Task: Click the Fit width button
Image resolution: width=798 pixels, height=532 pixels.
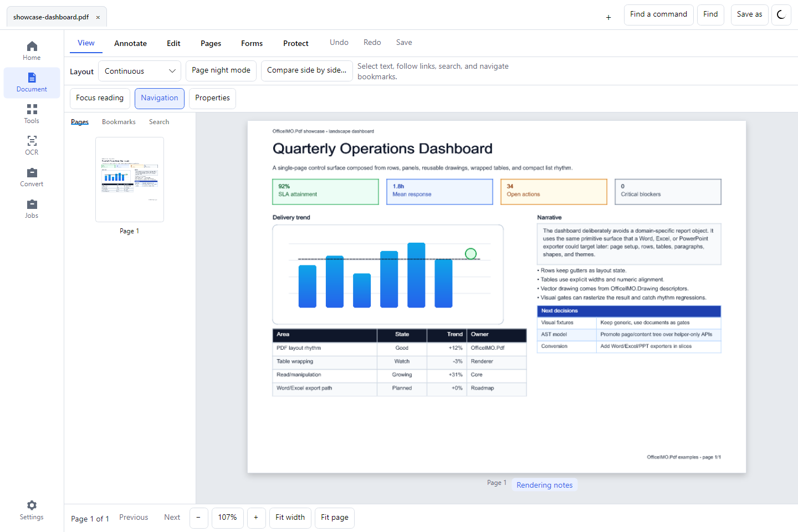Action: 290,518
